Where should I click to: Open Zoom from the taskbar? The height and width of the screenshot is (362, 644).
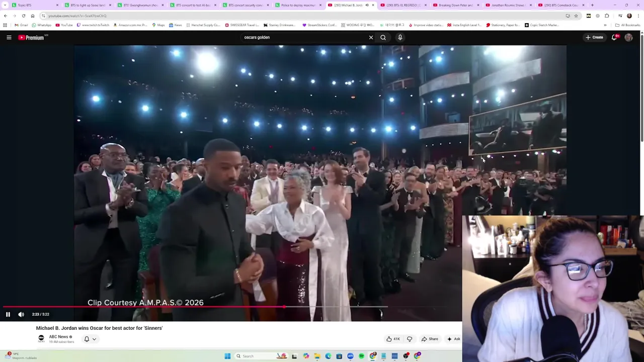[350, 356]
